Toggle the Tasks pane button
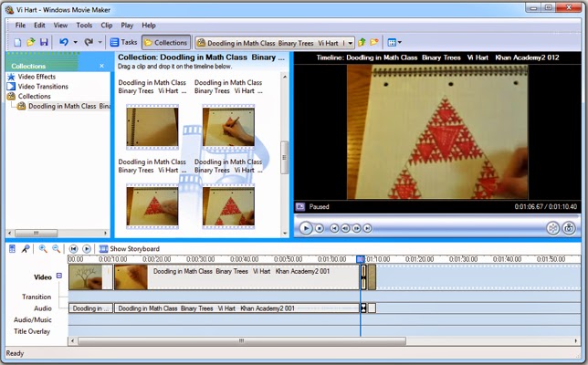This screenshot has width=588, height=365. click(124, 42)
